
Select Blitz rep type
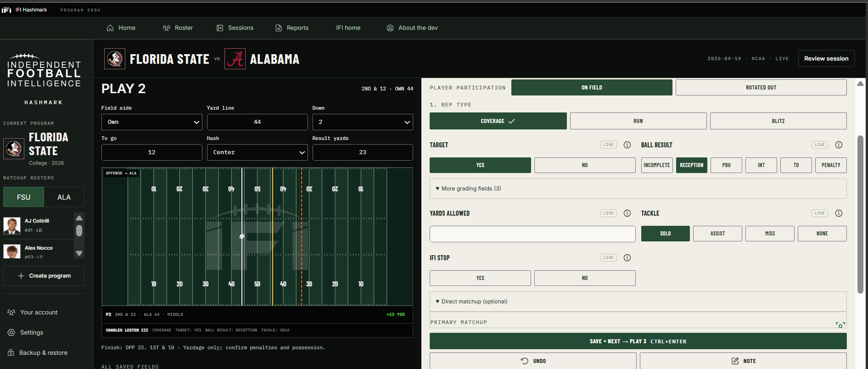(x=778, y=121)
